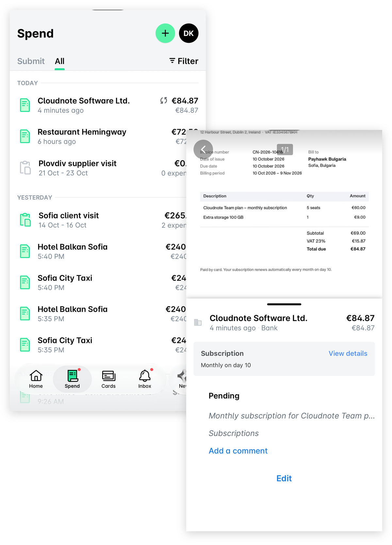Click Plovdiv supplier visit trip icon
The height and width of the screenshot is (545, 392).
tap(25, 168)
